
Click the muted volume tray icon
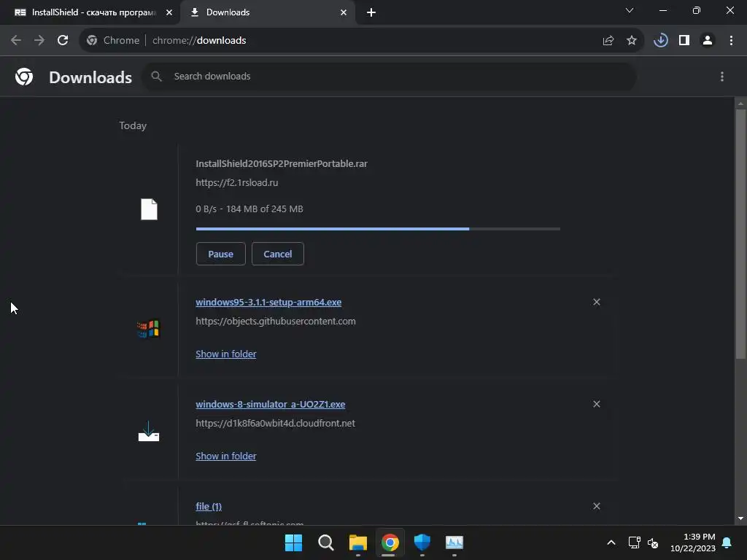[x=653, y=542]
